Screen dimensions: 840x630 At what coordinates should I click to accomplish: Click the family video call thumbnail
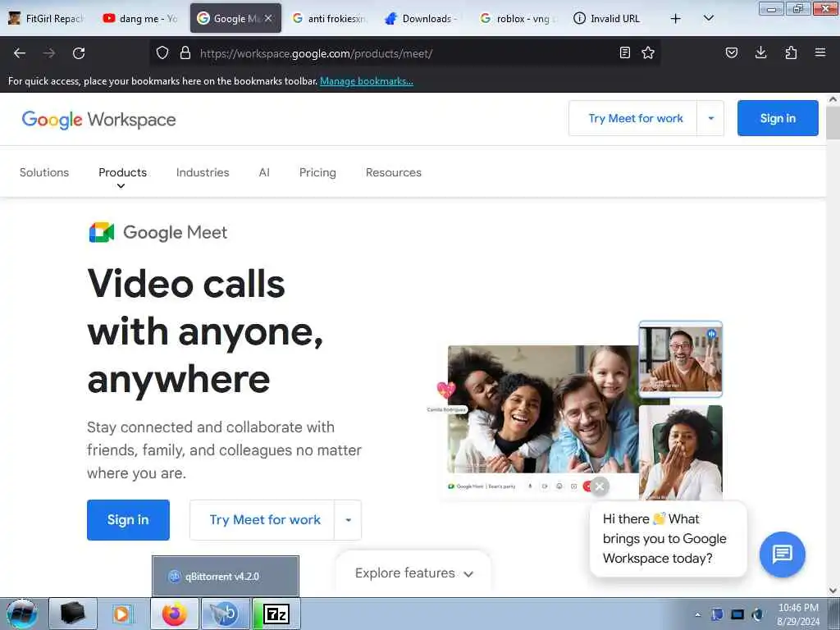coord(543,409)
